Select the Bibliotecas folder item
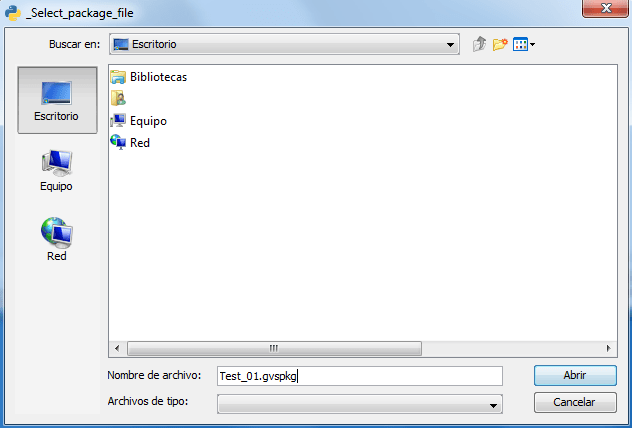Image resolution: width=632 pixels, height=428 pixels. coord(149,77)
